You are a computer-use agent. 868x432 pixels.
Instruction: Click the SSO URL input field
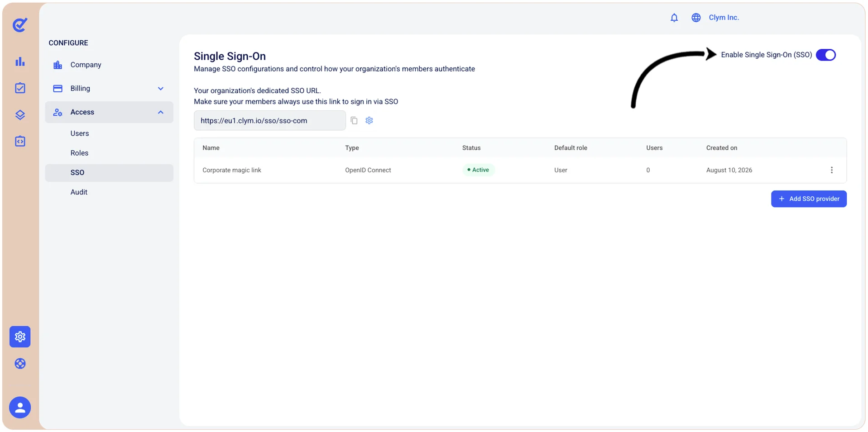pyautogui.click(x=270, y=120)
